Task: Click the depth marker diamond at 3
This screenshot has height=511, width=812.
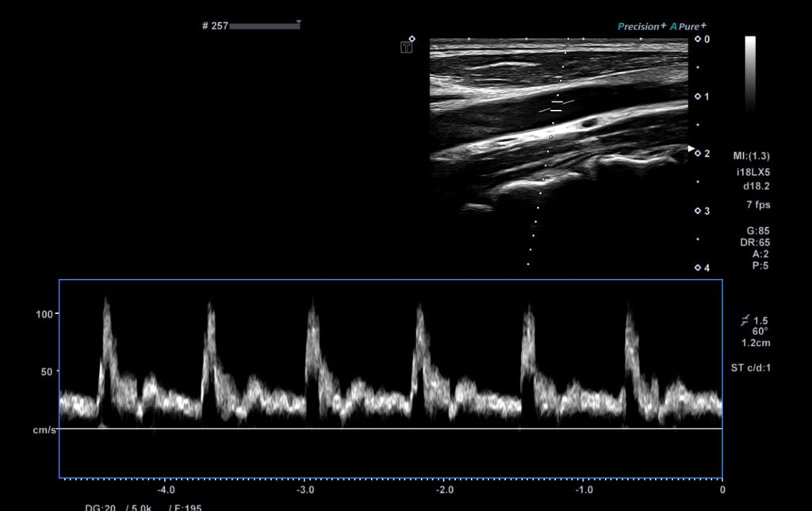Action: coord(698,211)
